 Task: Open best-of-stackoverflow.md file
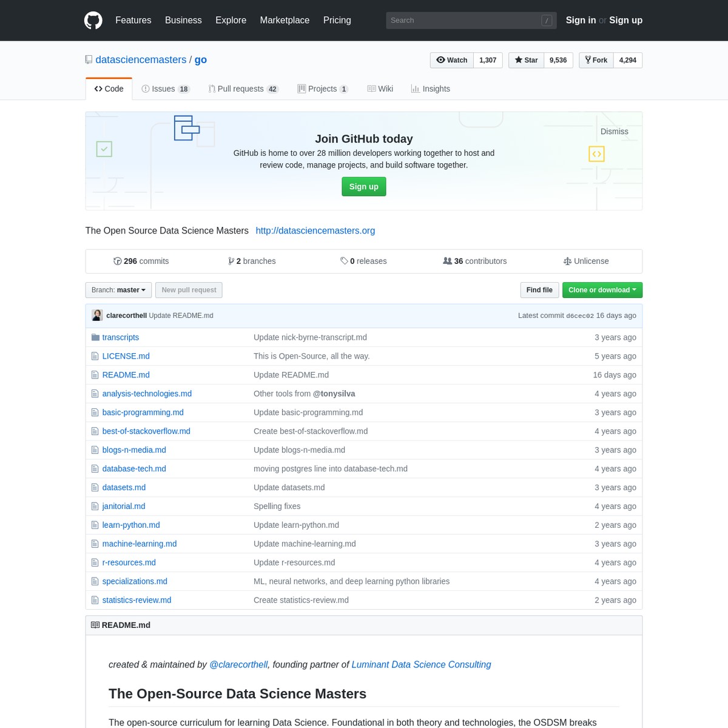tap(146, 431)
